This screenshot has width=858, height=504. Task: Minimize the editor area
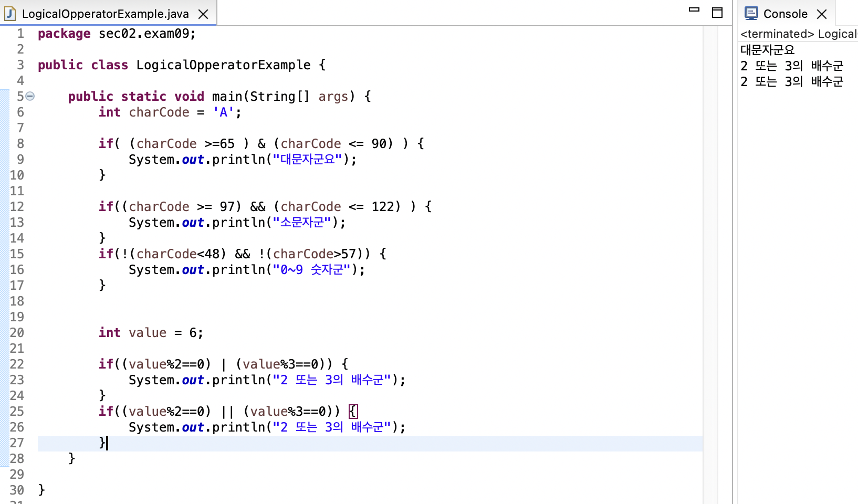[x=694, y=9]
